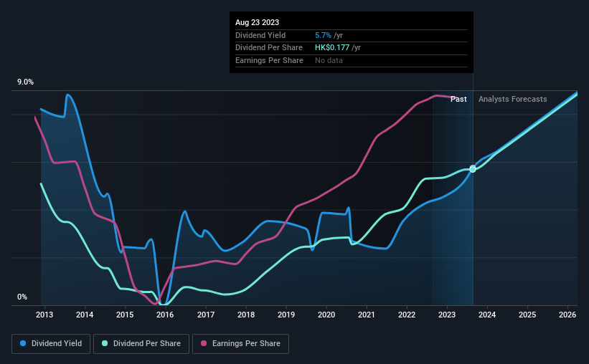Click the 9.0% y-axis label
This screenshot has width=589, height=364.
(25, 82)
